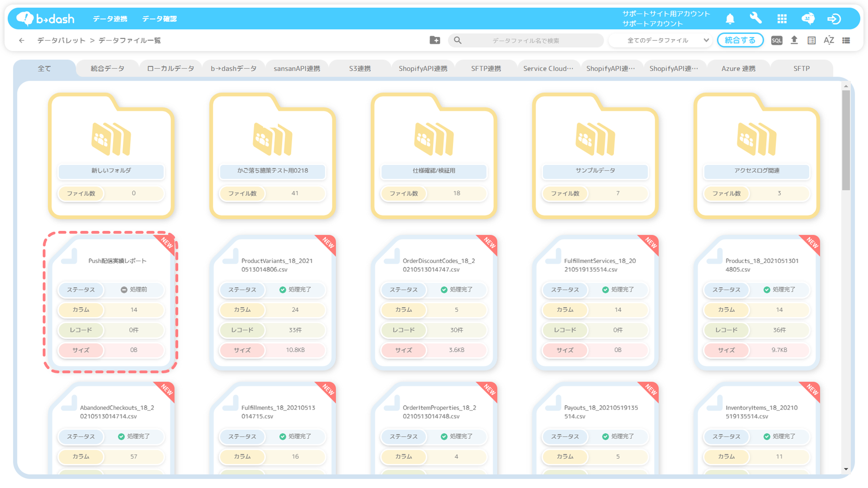Click the 統合する button
868x488 pixels.
coord(740,40)
